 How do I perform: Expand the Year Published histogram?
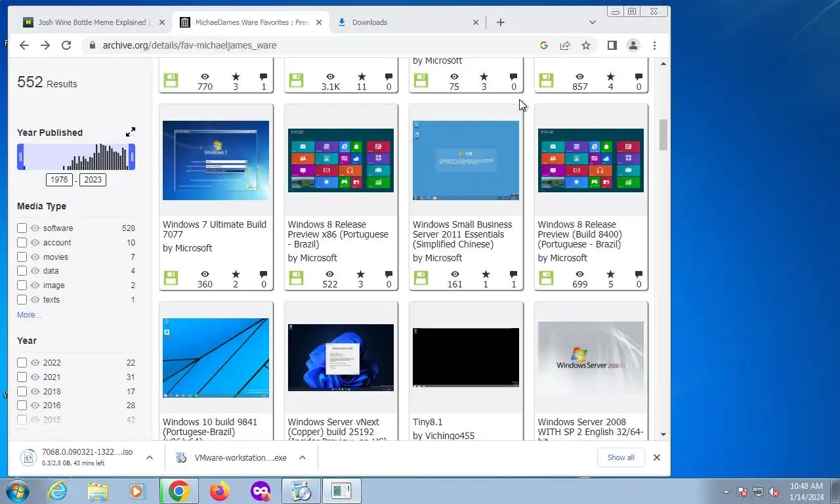click(x=131, y=132)
